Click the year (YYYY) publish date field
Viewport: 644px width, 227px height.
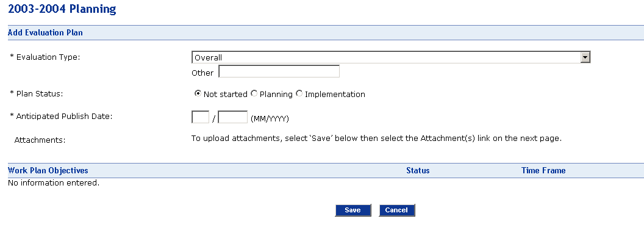pos(233,117)
